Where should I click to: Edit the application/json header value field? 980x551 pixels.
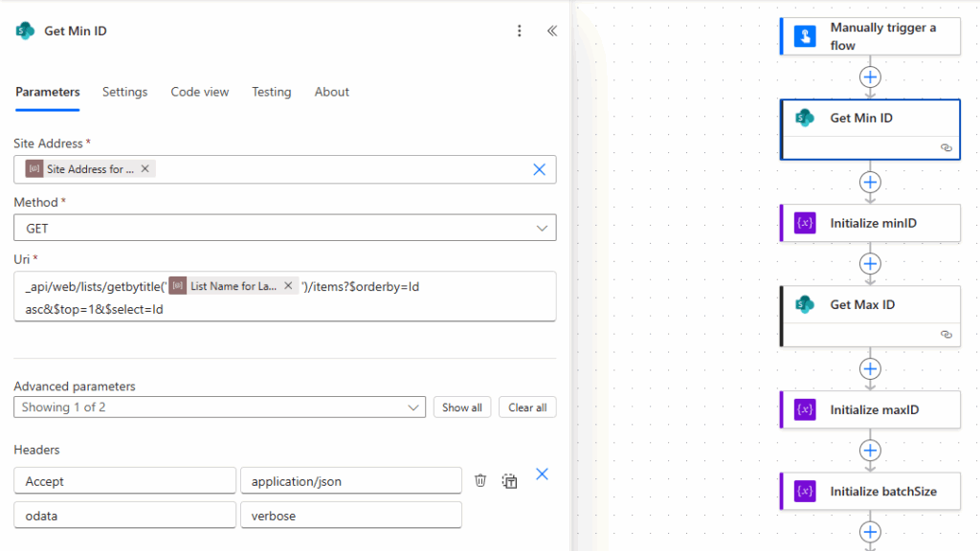(351, 480)
